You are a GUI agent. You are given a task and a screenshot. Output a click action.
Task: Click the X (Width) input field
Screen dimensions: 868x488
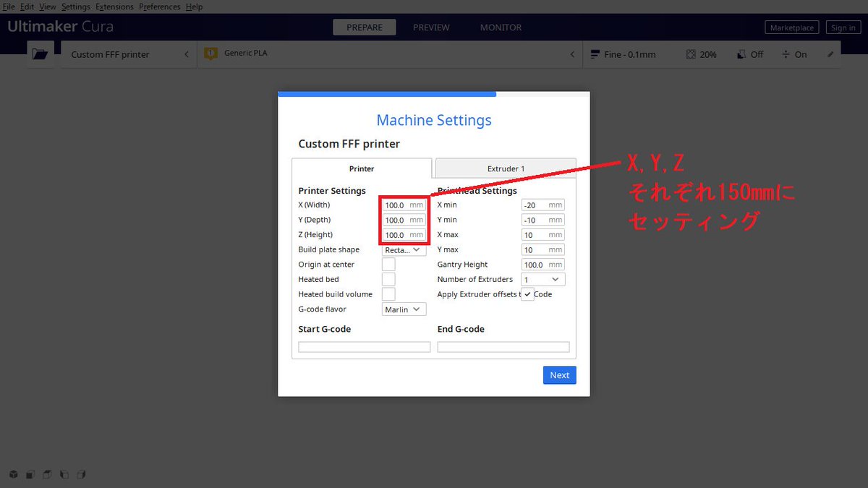coord(404,205)
